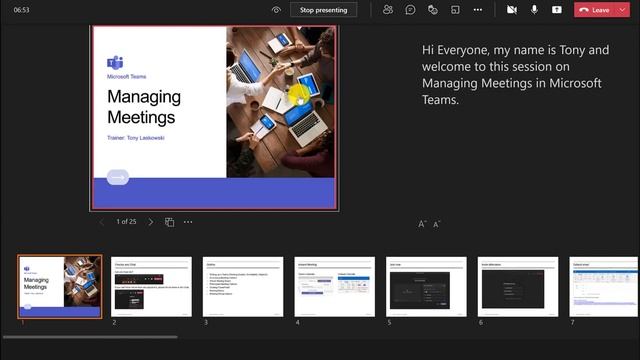Select slide 5 thumbnail
The width and height of the screenshot is (640, 360).
(x=426, y=287)
